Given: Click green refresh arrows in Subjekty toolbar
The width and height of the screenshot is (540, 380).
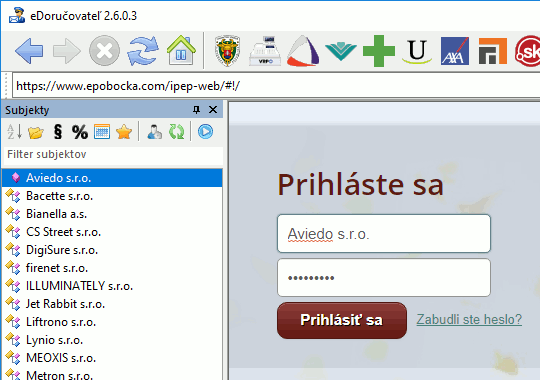Looking at the screenshot, I should click(x=176, y=132).
